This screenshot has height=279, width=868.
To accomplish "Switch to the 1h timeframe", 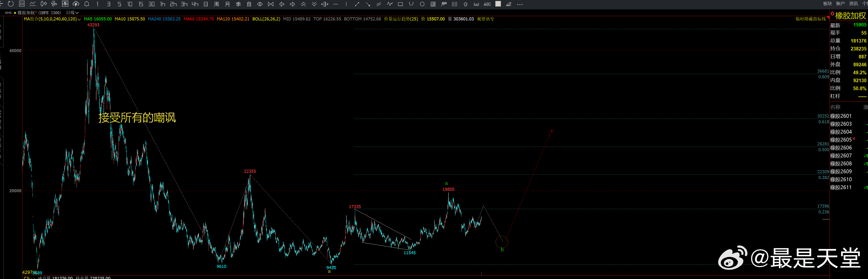I will coord(162,4).
